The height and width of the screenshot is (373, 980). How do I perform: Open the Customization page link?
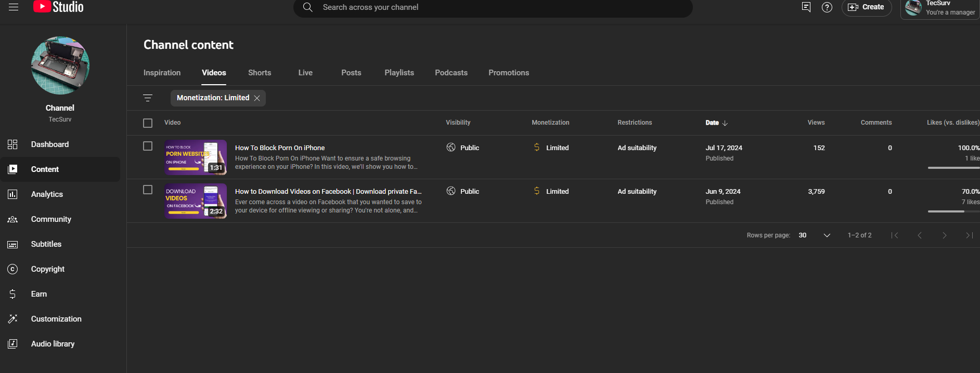[56, 319]
